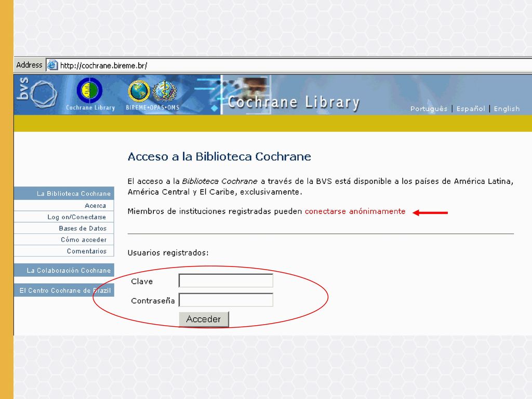Click the Usuarios registrados label
The width and height of the screenshot is (532, 399).
[x=168, y=253]
